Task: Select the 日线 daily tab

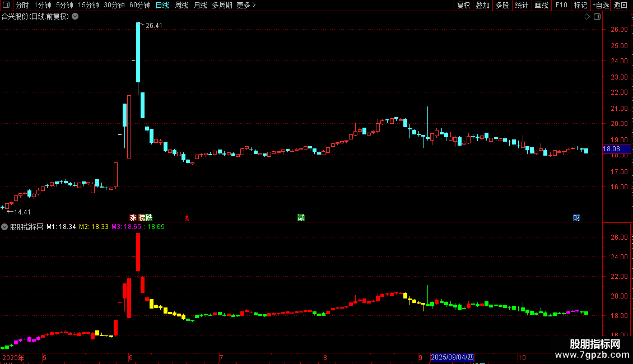Action: 162,5
